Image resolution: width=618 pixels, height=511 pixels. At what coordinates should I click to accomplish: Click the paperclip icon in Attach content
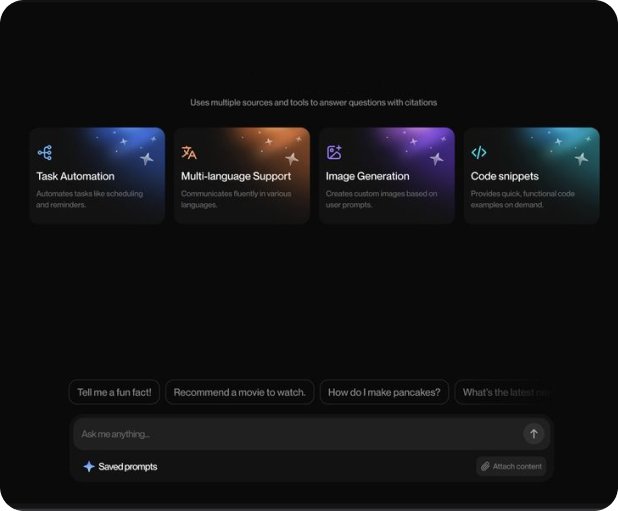coord(485,466)
